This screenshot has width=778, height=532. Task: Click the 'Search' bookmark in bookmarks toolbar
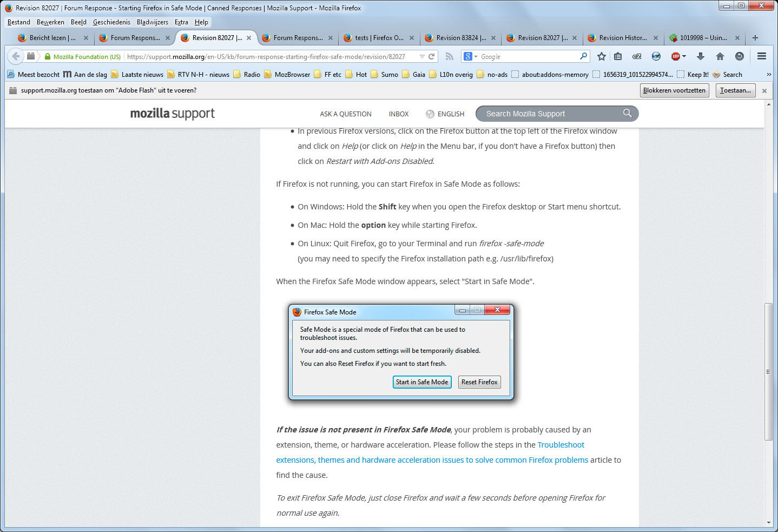point(728,75)
